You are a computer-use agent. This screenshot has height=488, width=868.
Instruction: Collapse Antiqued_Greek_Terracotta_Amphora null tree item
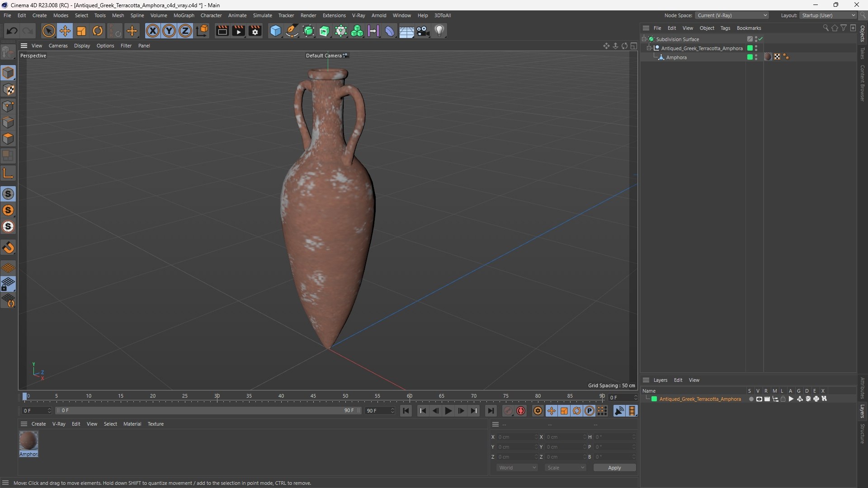click(649, 48)
